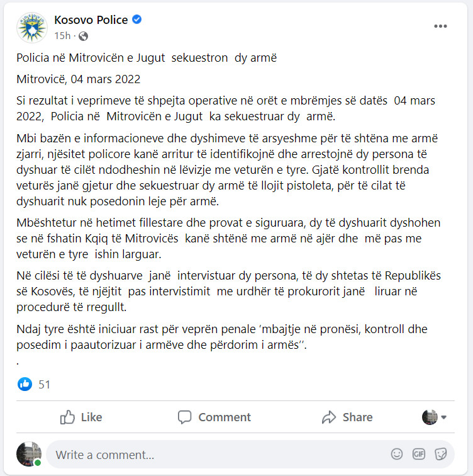Screen dimensions: 473x476
Task: Open the three-dot post options menu
Action: click(x=440, y=26)
